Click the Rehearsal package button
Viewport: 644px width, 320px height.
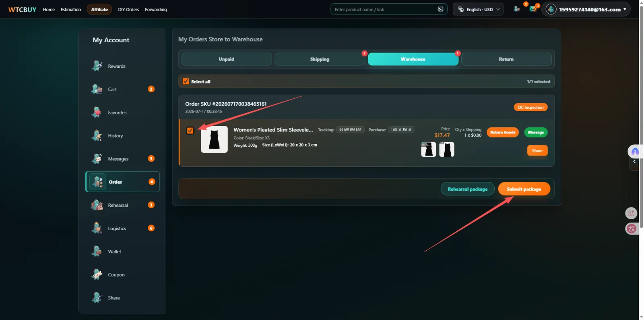[x=468, y=189]
